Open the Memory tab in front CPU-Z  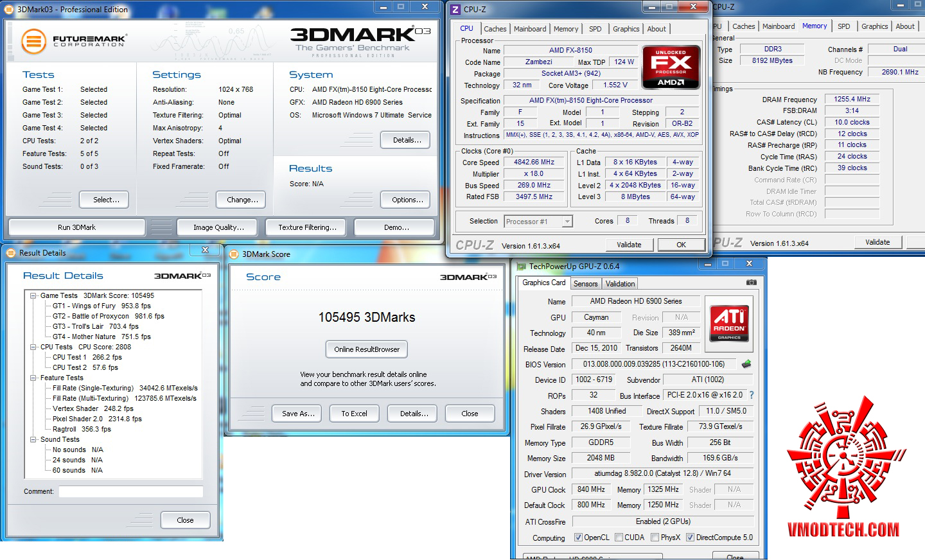pyautogui.click(x=566, y=29)
